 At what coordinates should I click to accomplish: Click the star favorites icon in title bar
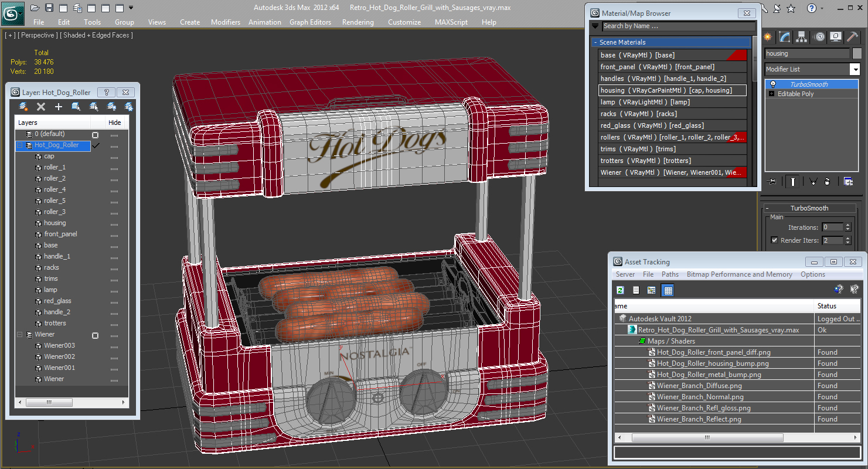coord(791,8)
